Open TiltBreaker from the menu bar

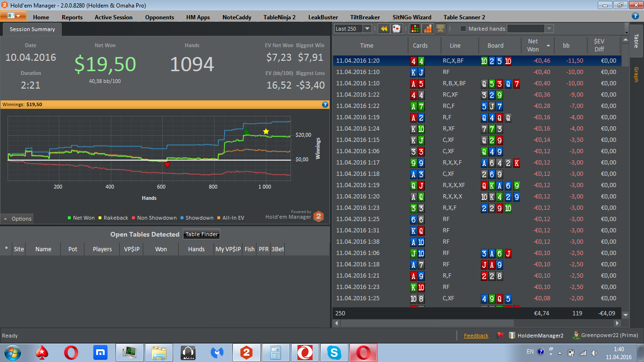tap(365, 17)
